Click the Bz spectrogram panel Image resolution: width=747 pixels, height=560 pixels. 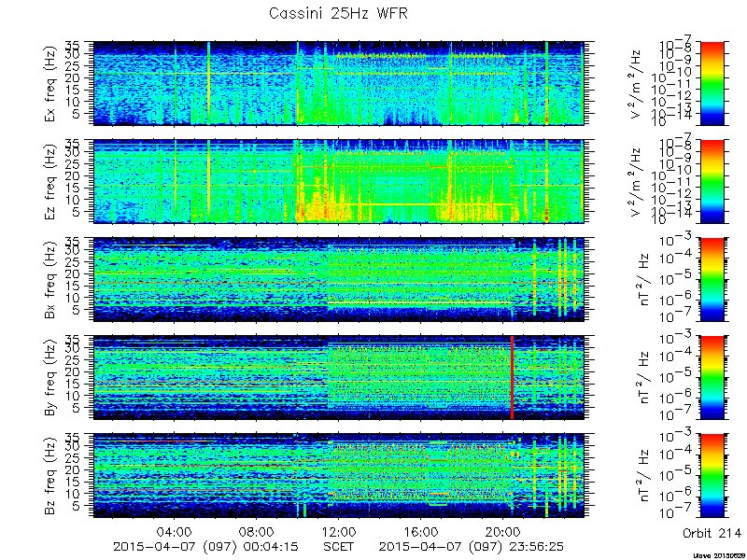tap(338, 476)
